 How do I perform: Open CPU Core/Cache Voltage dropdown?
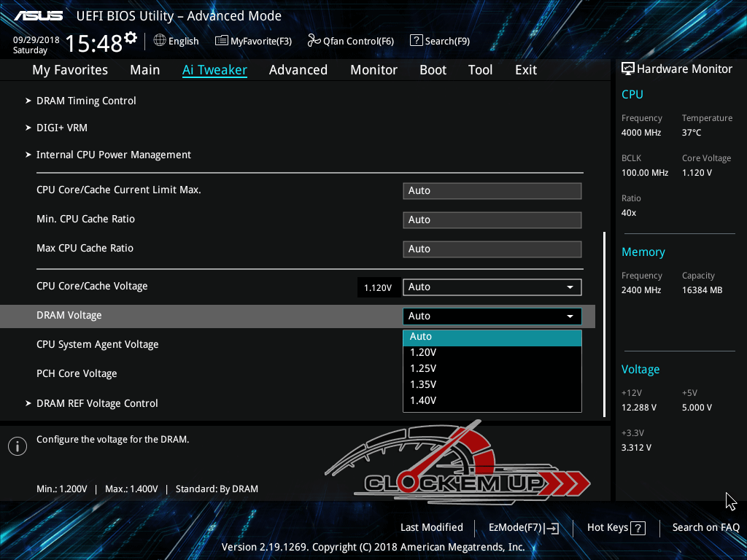point(492,287)
